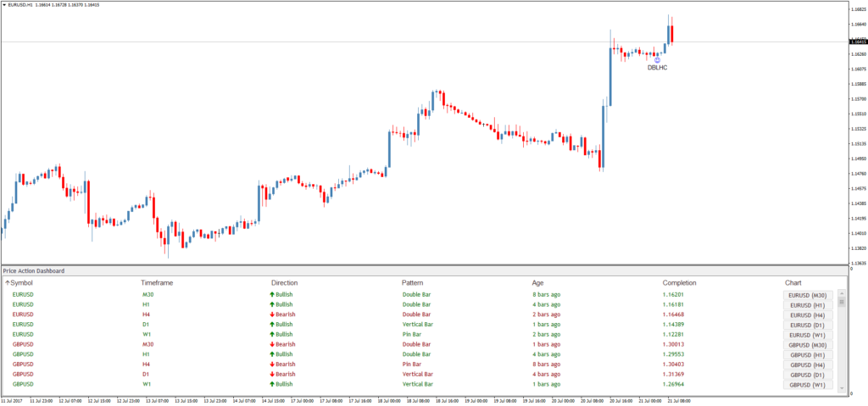The image size is (868, 406).
Task: Sort the dashboard by Age column header
Action: click(538, 282)
